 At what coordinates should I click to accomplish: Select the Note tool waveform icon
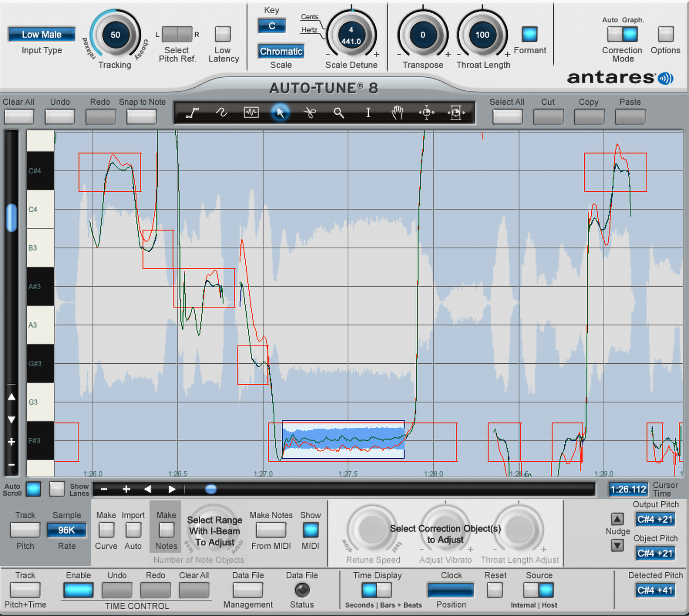click(x=251, y=112)
